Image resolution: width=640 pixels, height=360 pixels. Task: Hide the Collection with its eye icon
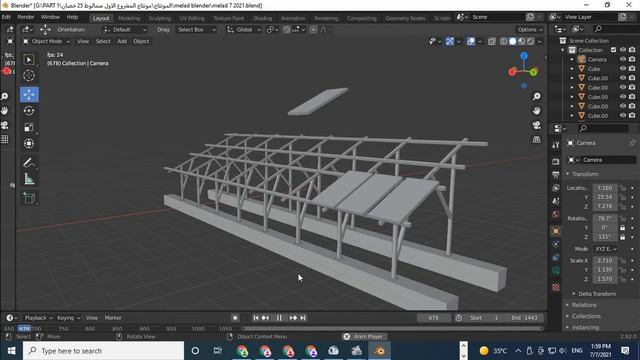pyautogui.click(x=623, y=50)
